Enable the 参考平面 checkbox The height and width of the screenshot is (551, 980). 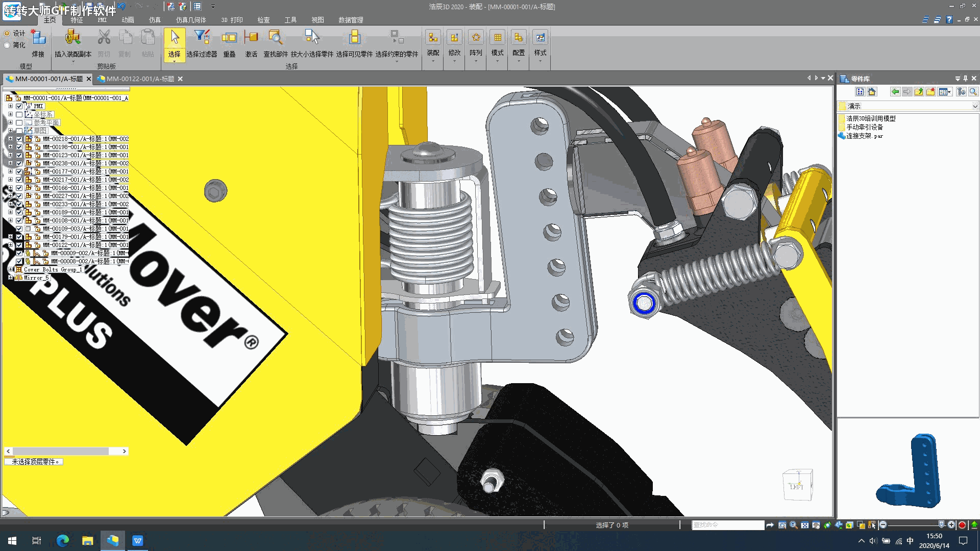coord(19,122)
